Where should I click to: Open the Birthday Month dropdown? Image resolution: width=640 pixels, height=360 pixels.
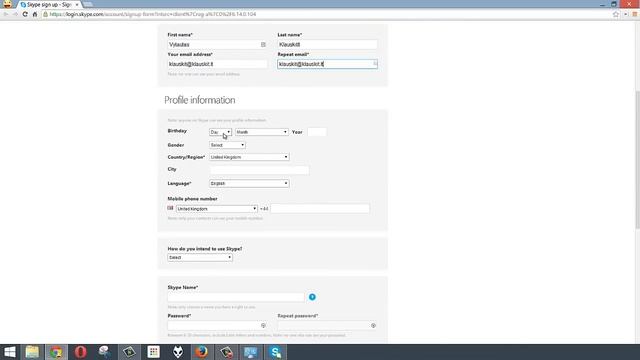click(x=262, y=132)
